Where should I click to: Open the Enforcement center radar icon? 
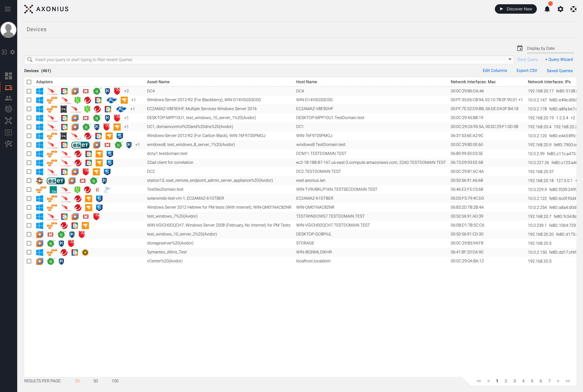pos(8,109)
